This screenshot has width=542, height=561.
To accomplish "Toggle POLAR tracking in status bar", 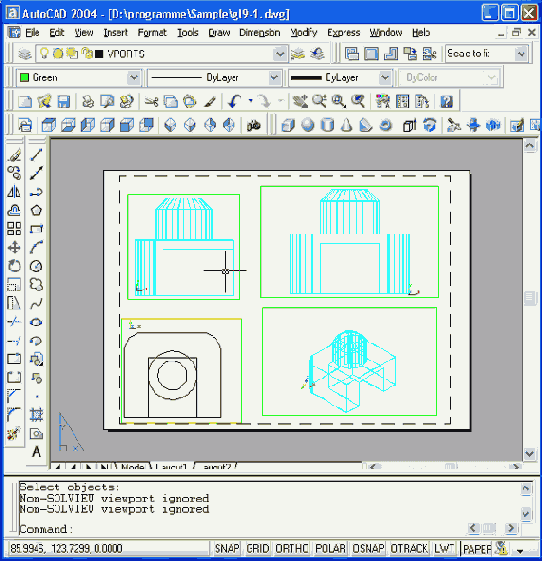I will (330, 548).
